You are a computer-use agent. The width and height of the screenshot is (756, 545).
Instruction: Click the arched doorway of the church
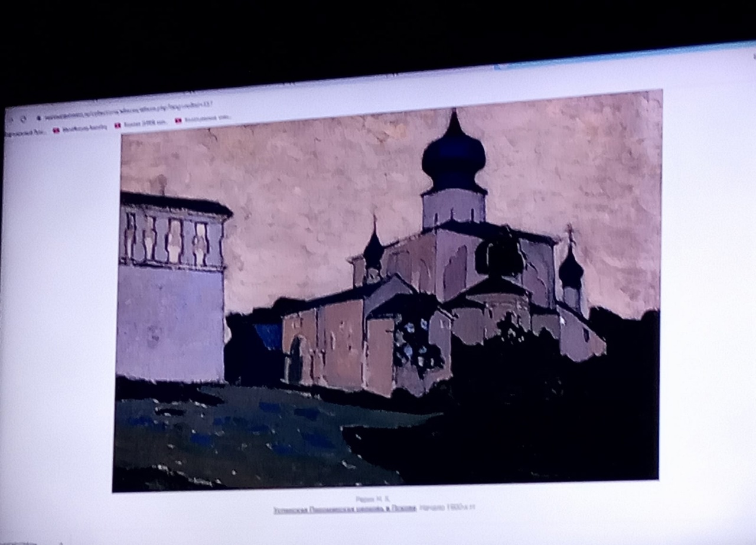pyautogui.click(x=295, y=360)
